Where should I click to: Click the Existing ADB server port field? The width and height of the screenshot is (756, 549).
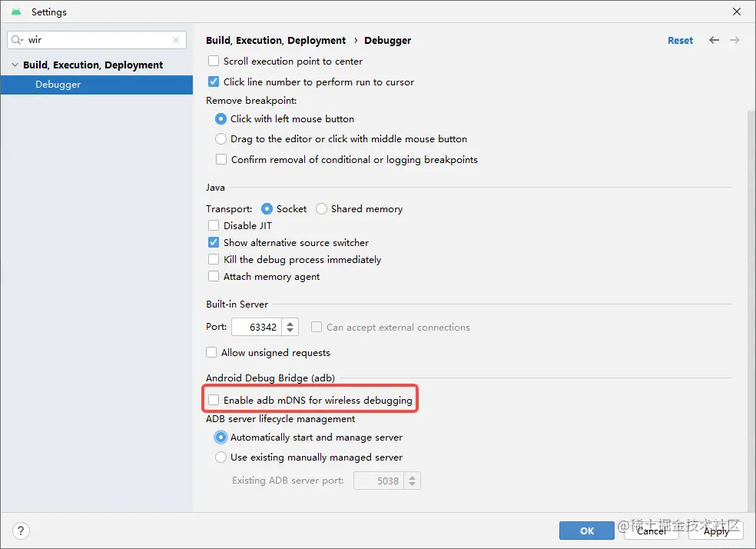tap(380, 481)
